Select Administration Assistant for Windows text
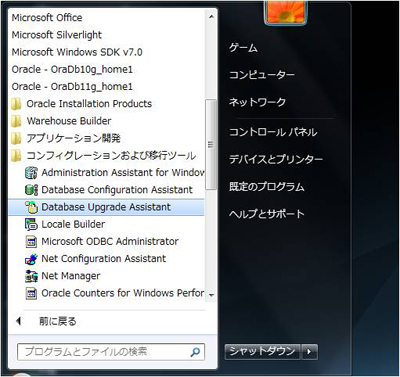This screenshot has width=400, height=377. [123, 173]
